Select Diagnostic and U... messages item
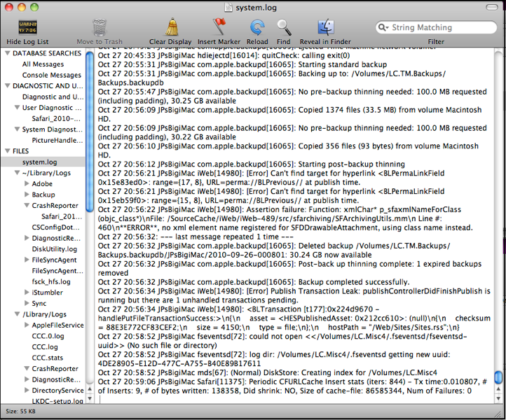The height and width of the screenshot is (420, 506). (53, 97)
